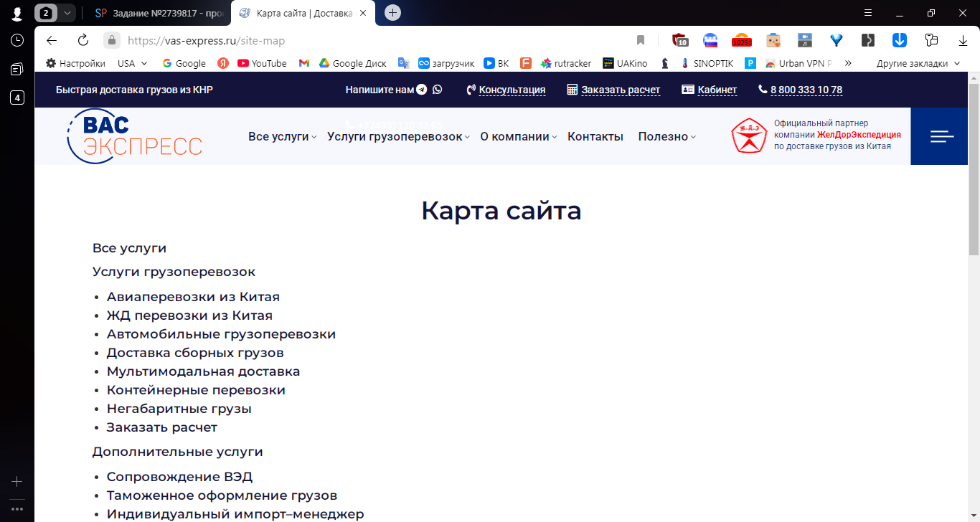This screenshot has width=980, height=522.
Task: Switch to Задание №2739817 tab
Action: click(159, 13)
